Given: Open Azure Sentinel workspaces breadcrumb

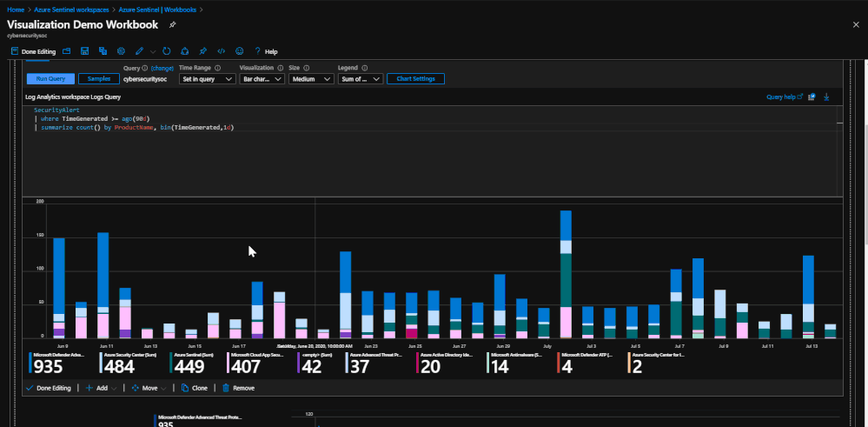Looking at the screenshot, I should point(71,10).
